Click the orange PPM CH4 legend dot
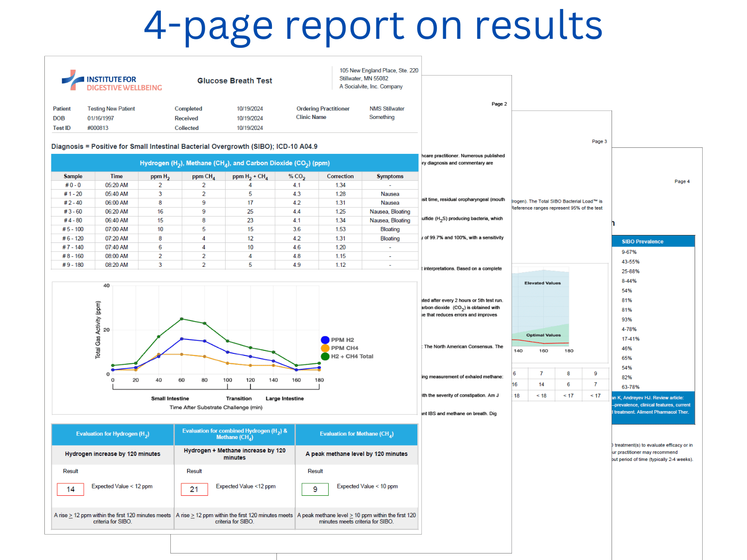 tap(325, 348)
